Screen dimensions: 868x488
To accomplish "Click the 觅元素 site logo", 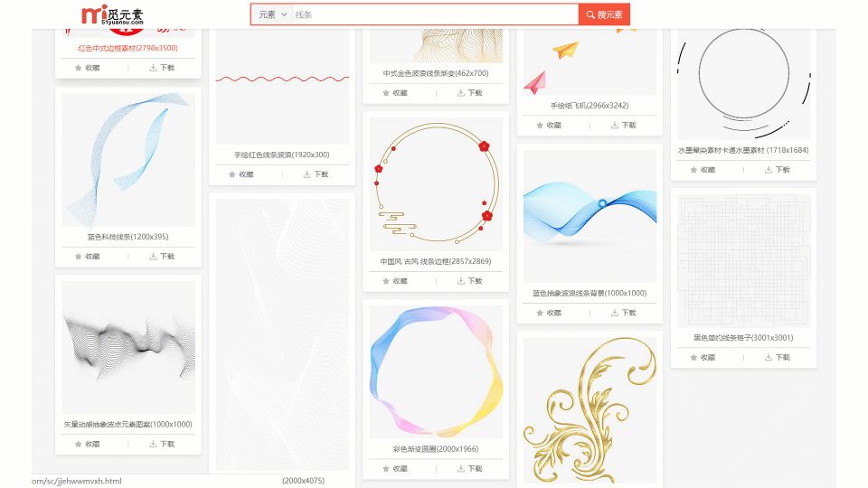I will pyautogui.click(x=112, y=14).
